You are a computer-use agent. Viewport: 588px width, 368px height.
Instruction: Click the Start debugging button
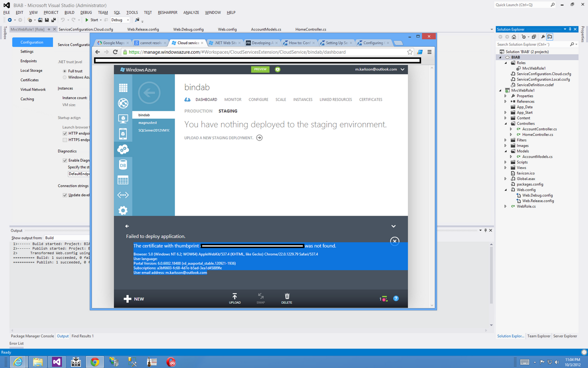tap(92, 20)
